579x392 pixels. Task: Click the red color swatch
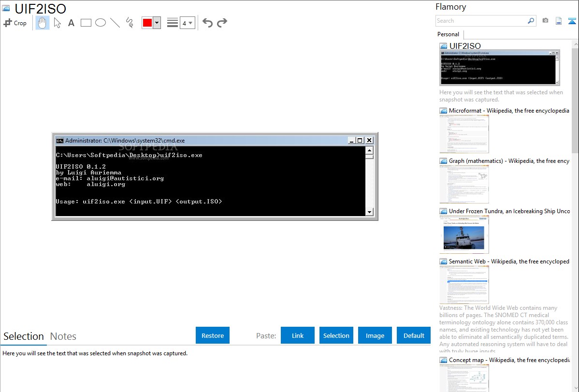[x=147, y=23]
